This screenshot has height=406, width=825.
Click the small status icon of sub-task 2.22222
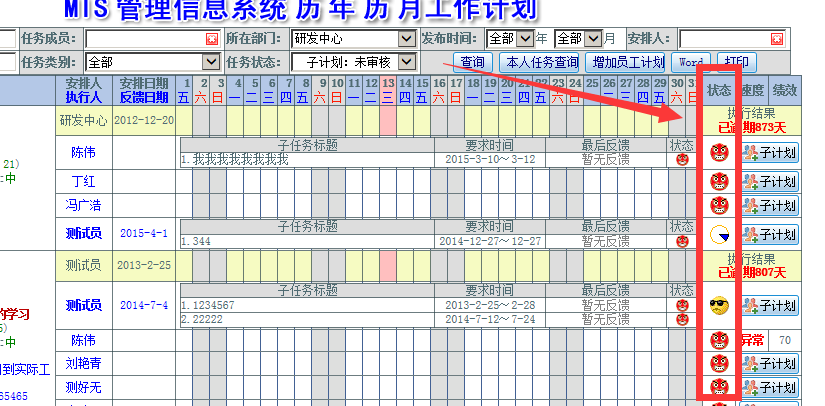682,319
